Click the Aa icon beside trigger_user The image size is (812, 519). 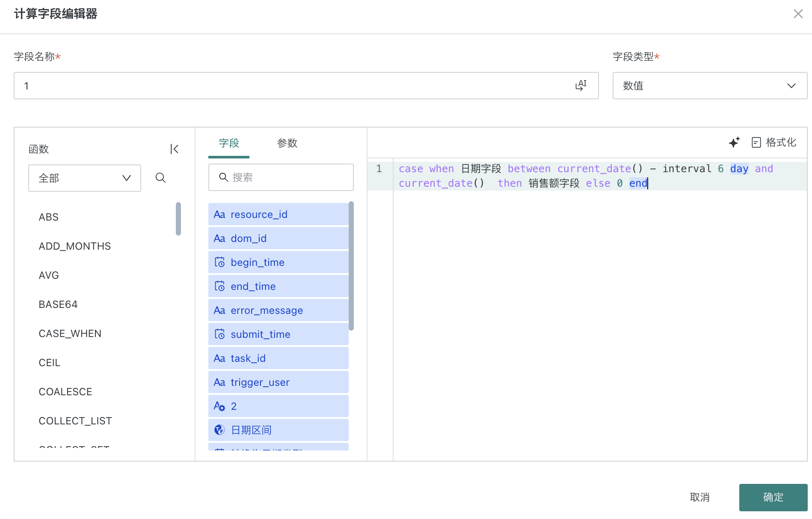pos(219,382)
